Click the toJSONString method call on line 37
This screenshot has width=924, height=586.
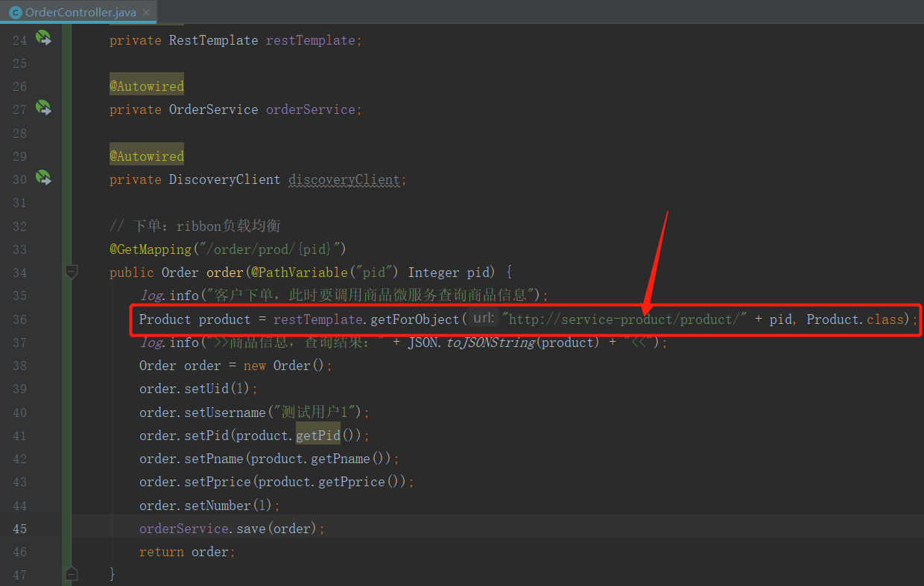491,343
